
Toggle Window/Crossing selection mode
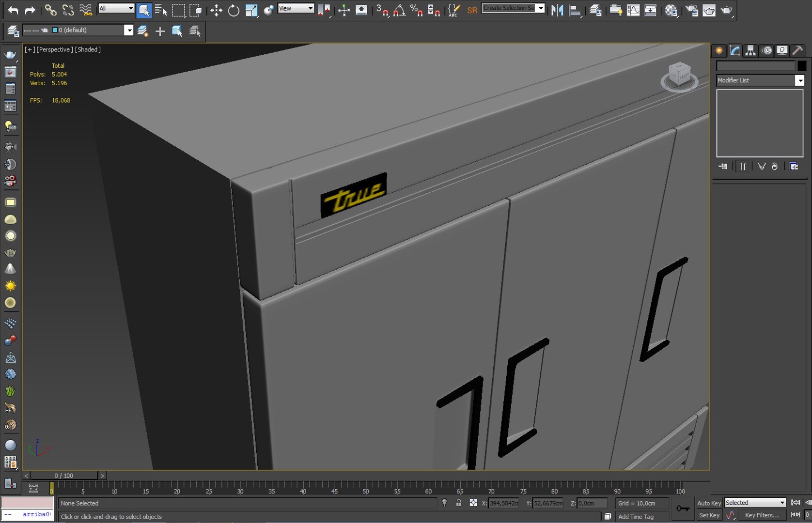pos(196,10)
